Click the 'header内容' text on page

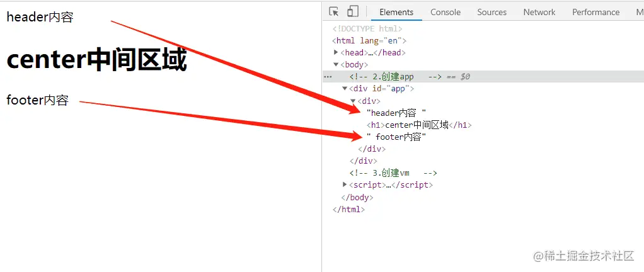pos(40,17)
